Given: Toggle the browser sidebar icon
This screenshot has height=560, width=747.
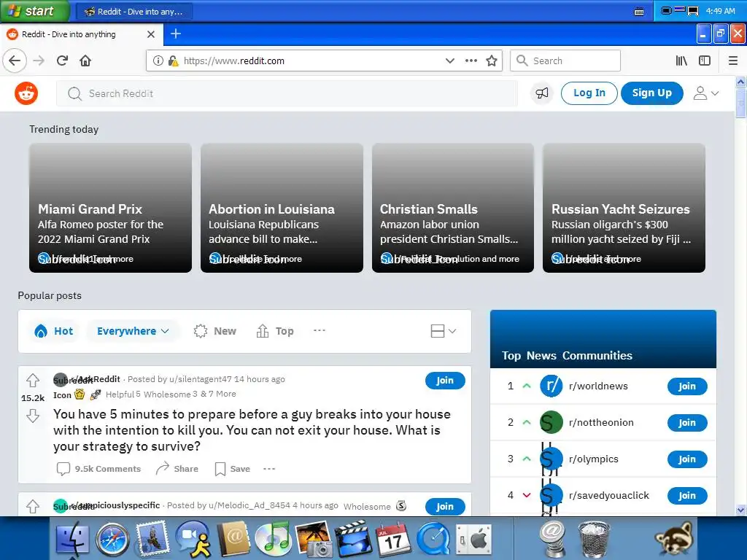Looking at the screenshot, I should coord(705,61).
